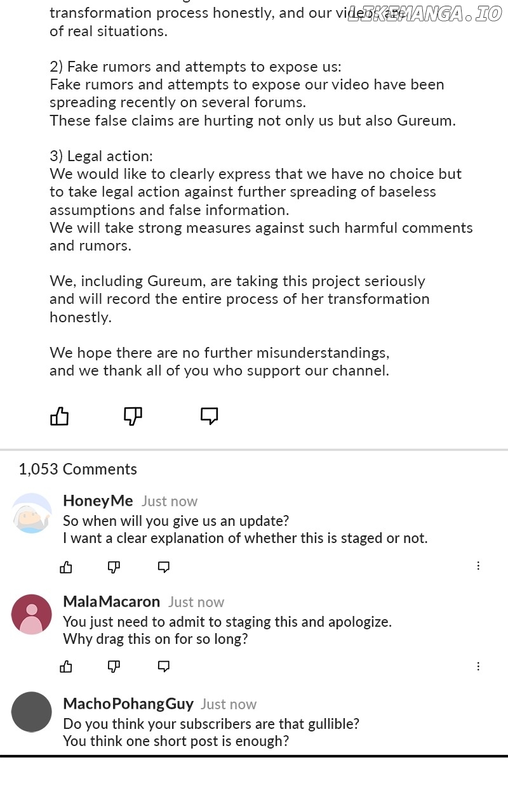Screen dimensions: 508x812
Task: Open more options for HoneyMe's comment
Action: 478,566
